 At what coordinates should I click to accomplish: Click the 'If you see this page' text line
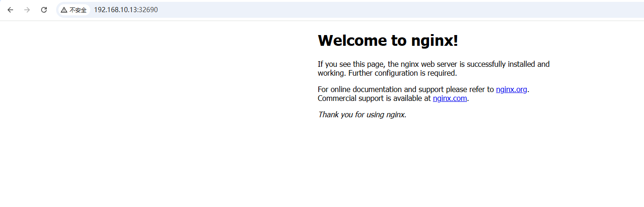tap(434, 64)
